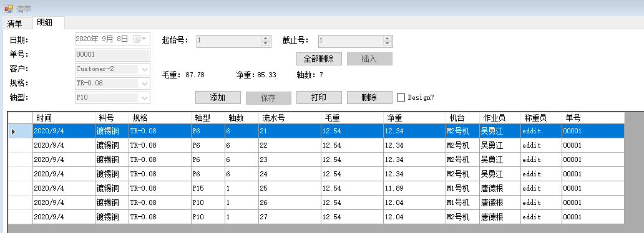The image size is (644, 233).
Task: Click the 全部删除 button
Action: (x=319, y=59)
